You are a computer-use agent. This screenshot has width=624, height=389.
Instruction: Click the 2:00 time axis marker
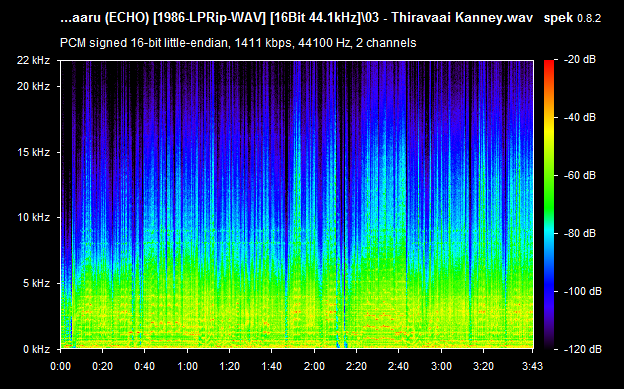coord(314,366)
